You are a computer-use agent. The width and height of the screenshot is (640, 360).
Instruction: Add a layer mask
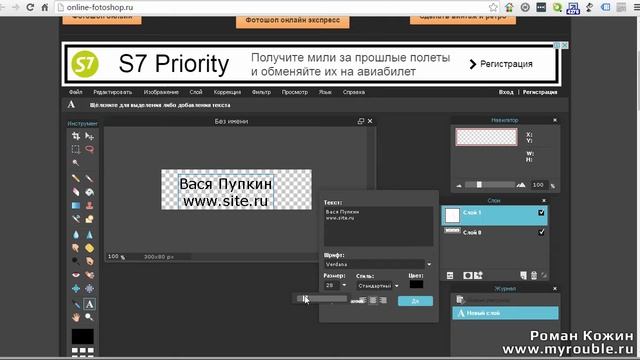point(468,276)
